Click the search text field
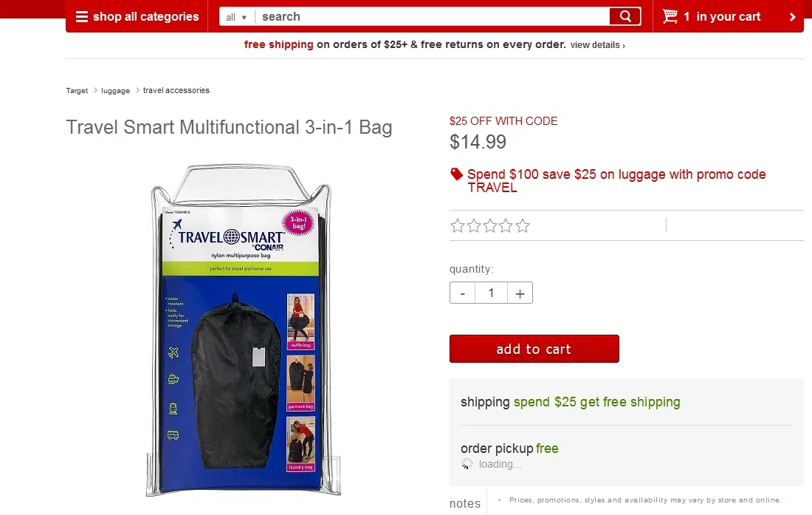 pyautogui.click(x=433, y=16)
